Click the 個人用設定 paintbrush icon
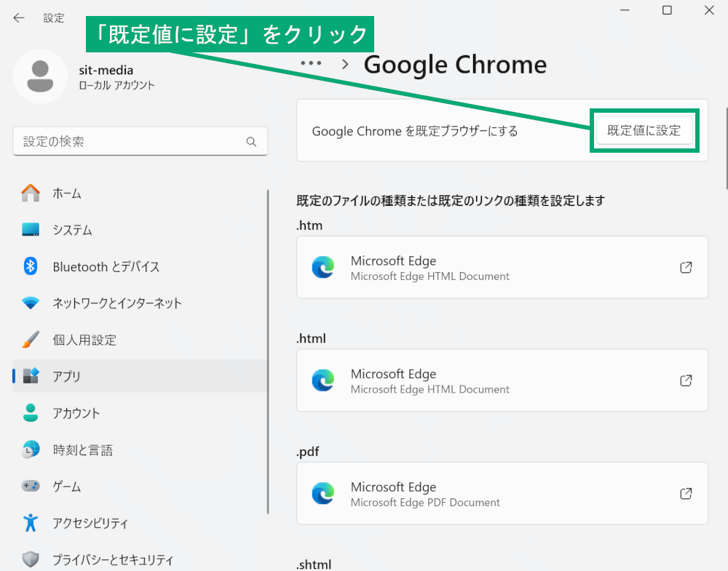Viewport: 728px width, 571px height. click(x=31, y=340)
